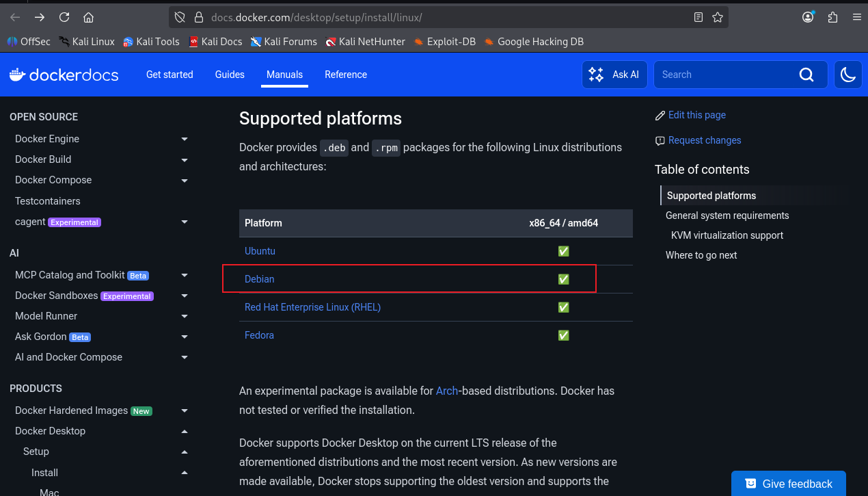Expand the Docker Engine sidebar section
The height and width of the screenshot is (496, 868).
[184, 139]
